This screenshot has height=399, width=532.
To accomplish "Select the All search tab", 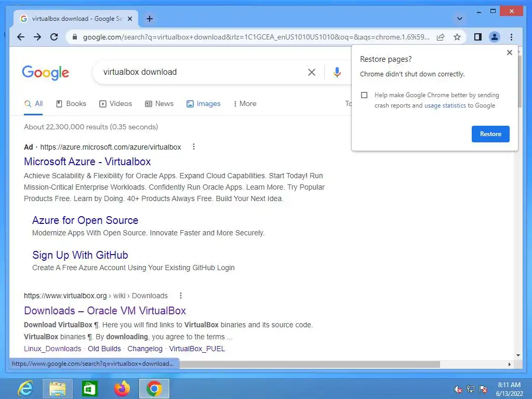I will click(x=33, y=104).
